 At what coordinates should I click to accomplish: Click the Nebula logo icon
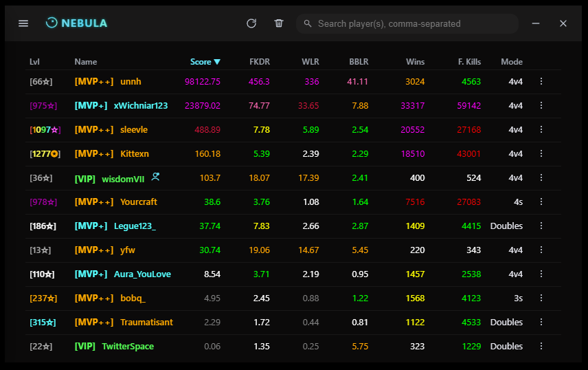point(52,23)
